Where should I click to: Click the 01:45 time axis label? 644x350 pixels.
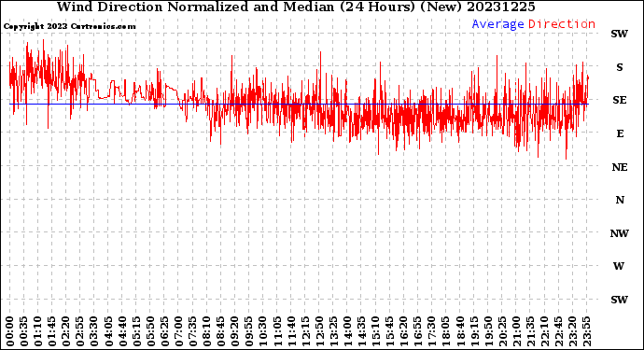[52, 331]
